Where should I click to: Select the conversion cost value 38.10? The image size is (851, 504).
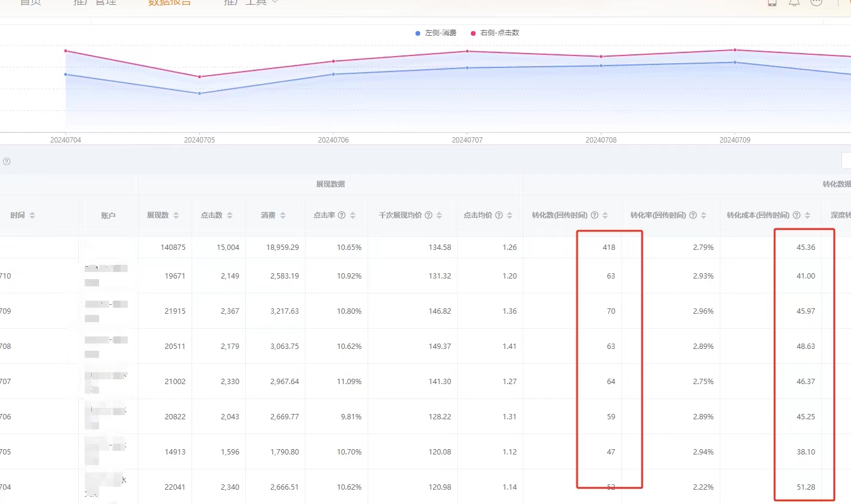click(x=806, y=452)
